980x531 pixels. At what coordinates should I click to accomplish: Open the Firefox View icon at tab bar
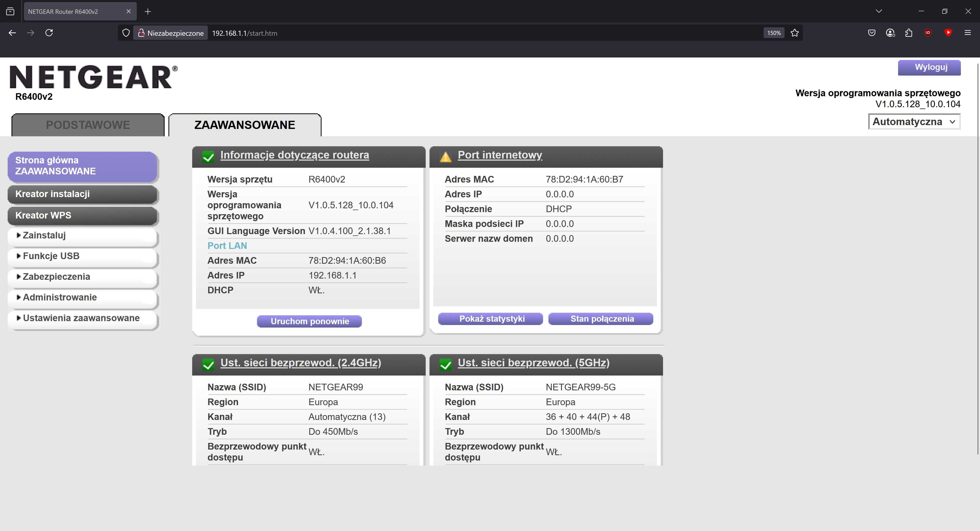(x=10, y=11)
